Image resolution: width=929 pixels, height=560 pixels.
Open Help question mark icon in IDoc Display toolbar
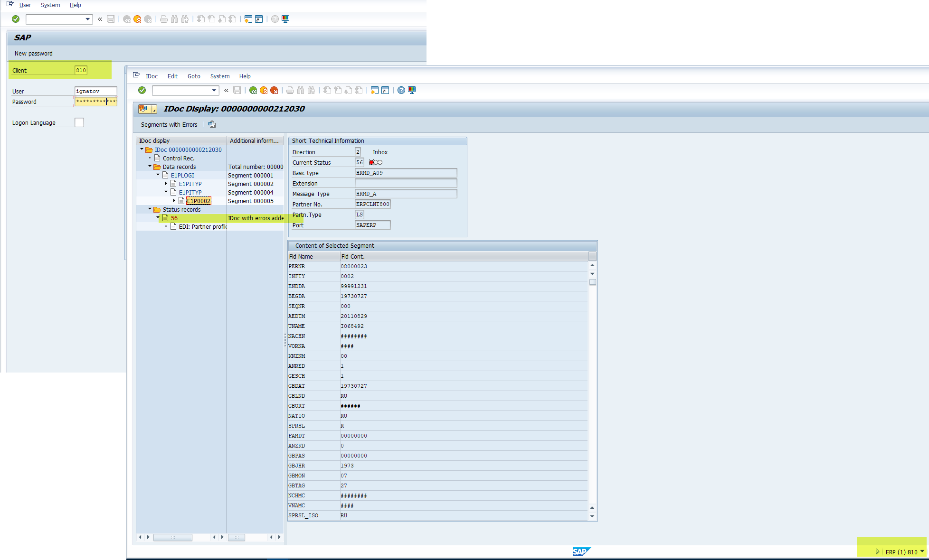(x=401, y=90)
